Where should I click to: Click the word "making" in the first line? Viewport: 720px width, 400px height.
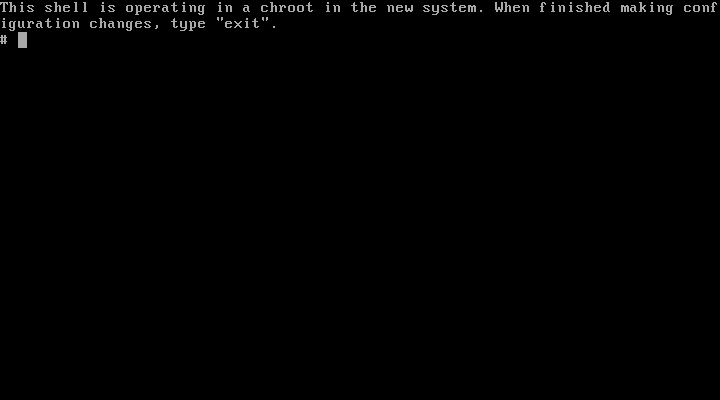tap(647, 9)
